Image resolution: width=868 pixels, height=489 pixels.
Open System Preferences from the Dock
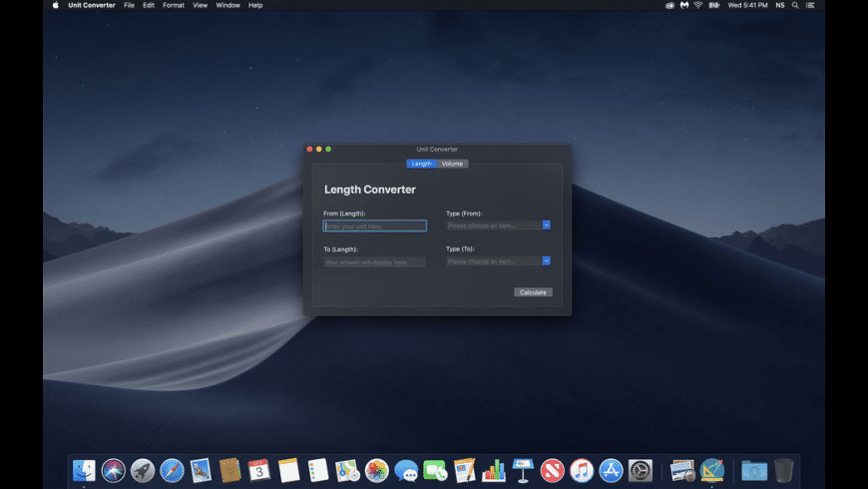point(641,470)
